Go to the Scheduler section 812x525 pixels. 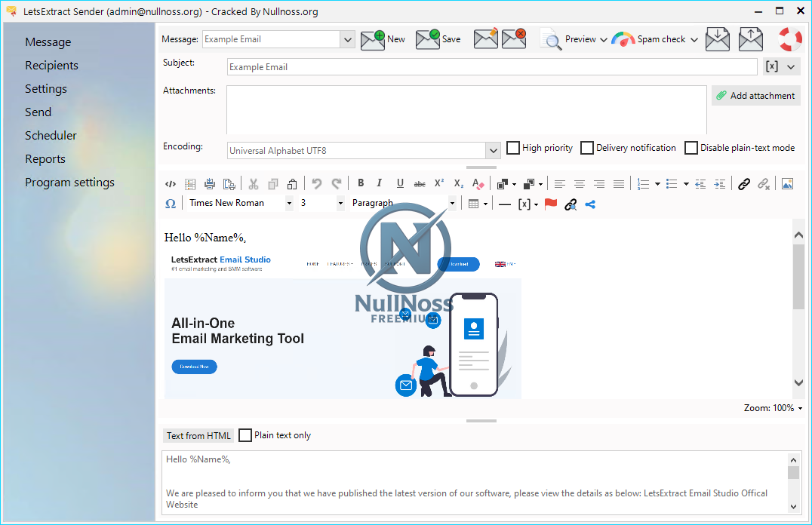51,136
